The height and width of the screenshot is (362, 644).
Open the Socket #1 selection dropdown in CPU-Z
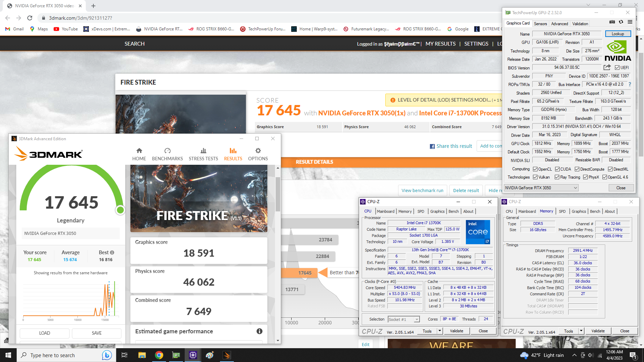coord(404,320)
